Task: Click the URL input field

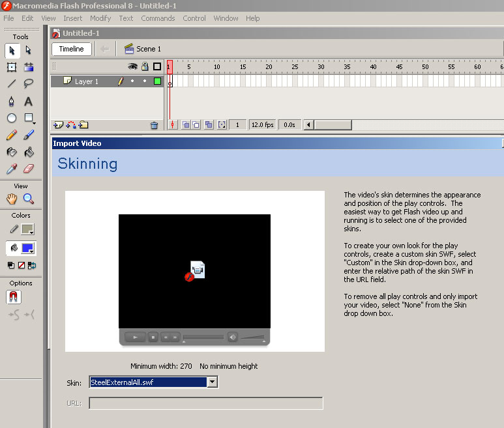Action: [206, 403]
